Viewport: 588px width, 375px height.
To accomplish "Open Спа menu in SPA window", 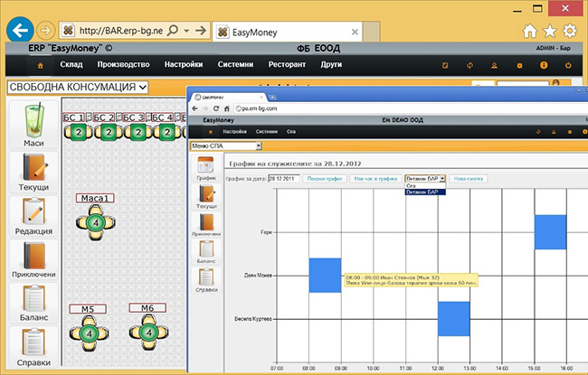I will [291, 132].
